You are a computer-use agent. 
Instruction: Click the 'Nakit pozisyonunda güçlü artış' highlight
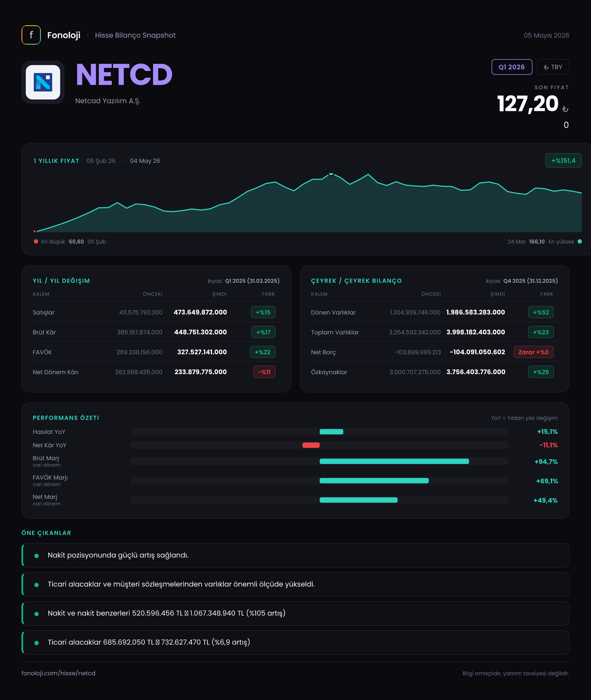(x=295, y=555)
